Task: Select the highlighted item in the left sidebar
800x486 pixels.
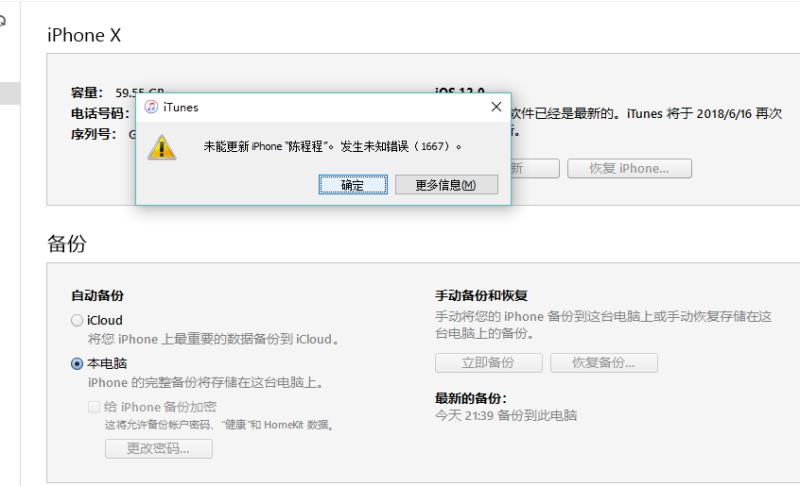Action: (x=9, y=93)
